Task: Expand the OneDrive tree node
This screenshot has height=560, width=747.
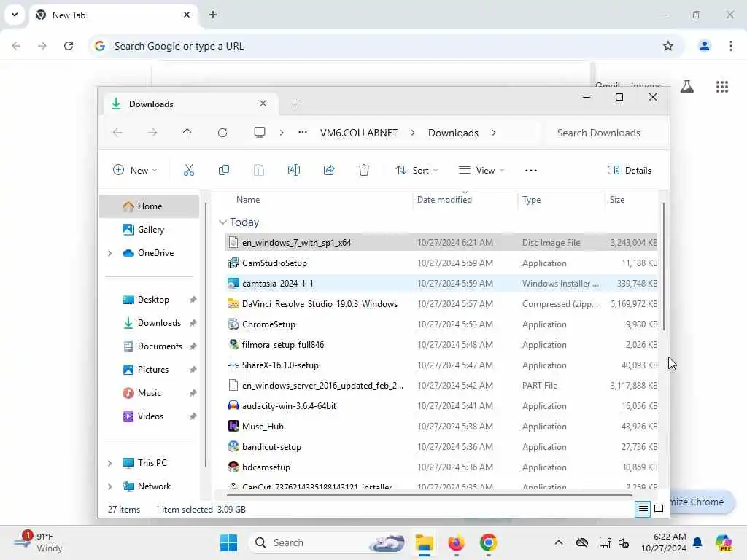Action: (110, 253)
